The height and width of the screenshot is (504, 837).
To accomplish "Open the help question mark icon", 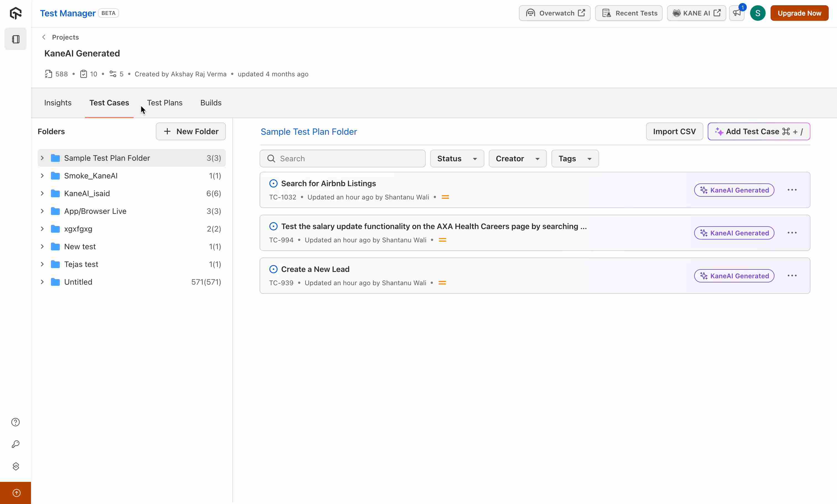I will click(15, 422).
